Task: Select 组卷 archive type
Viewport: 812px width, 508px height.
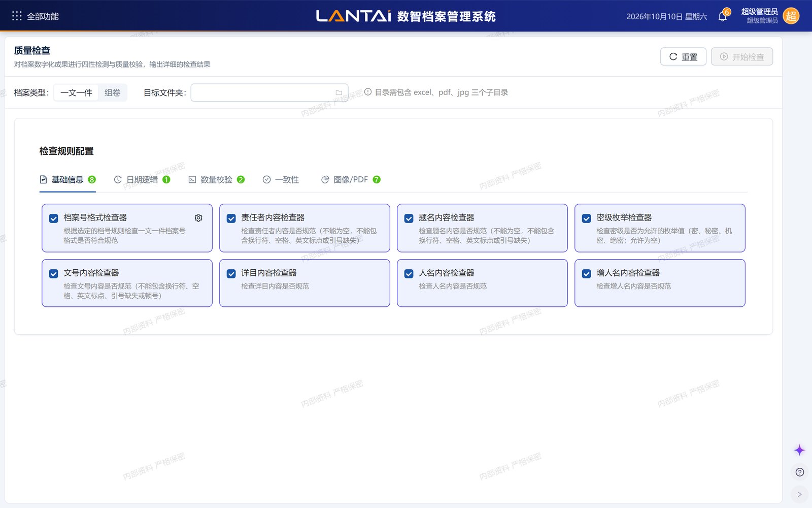Action: coord(112,92)
